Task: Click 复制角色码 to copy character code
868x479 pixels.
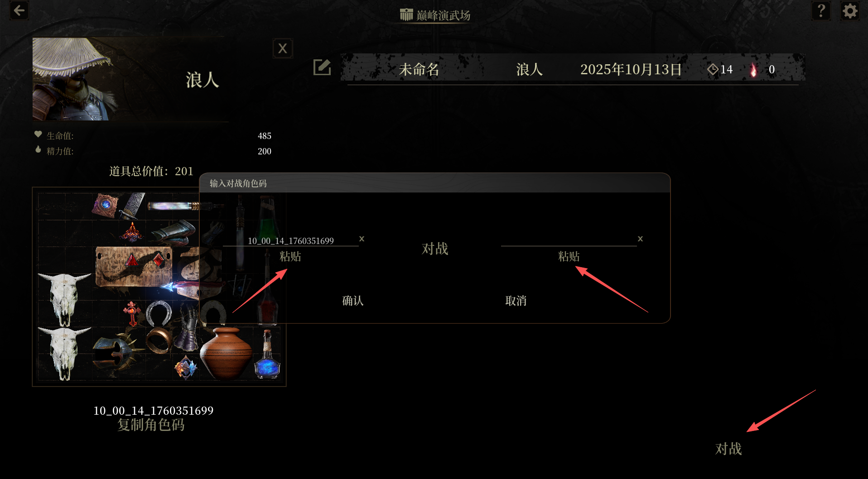Action: (151, 425)
